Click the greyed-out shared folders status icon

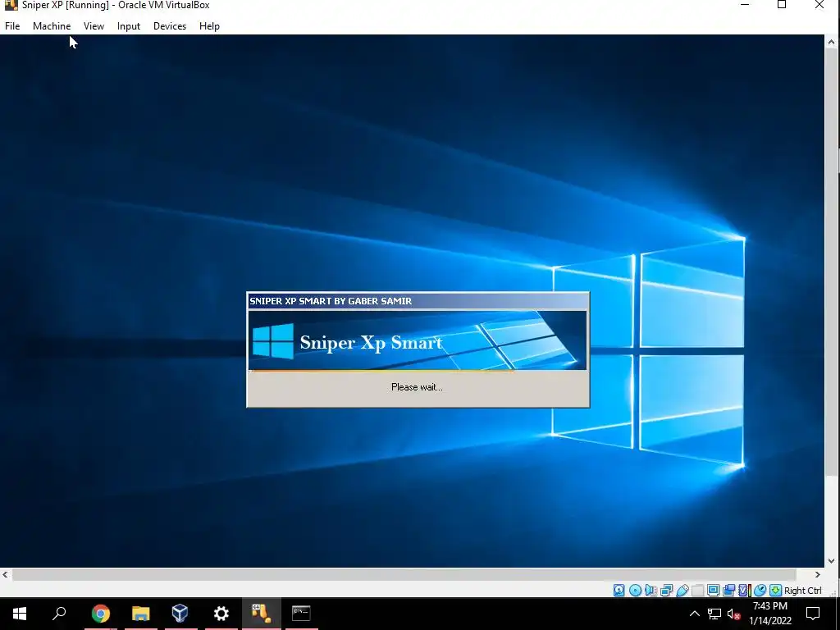[x=697, y=591]
